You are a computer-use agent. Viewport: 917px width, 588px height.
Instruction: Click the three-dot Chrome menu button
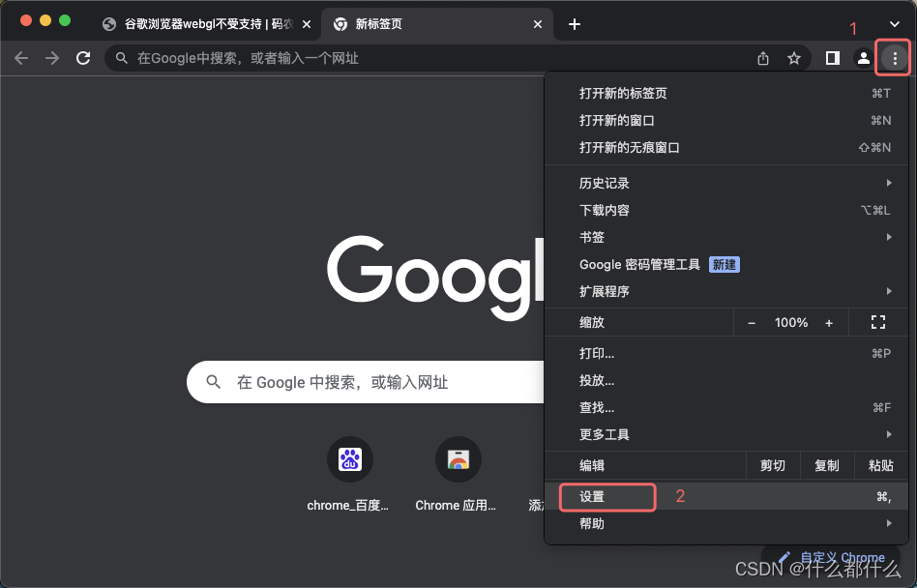(894, 58)
